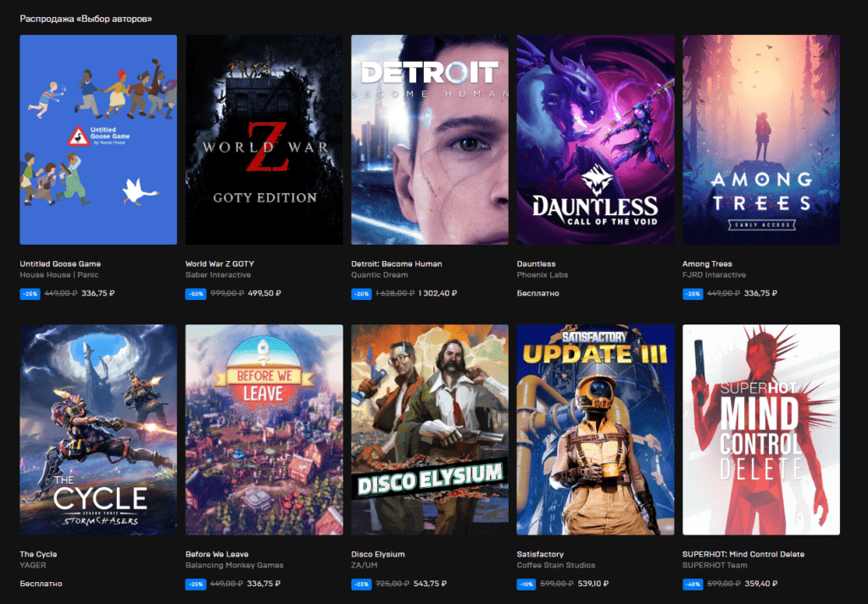This screenshot has width=868, height=604.
Task: Click the 543,75 ₽ price for Disco Elysium
Action: [430, 584]
